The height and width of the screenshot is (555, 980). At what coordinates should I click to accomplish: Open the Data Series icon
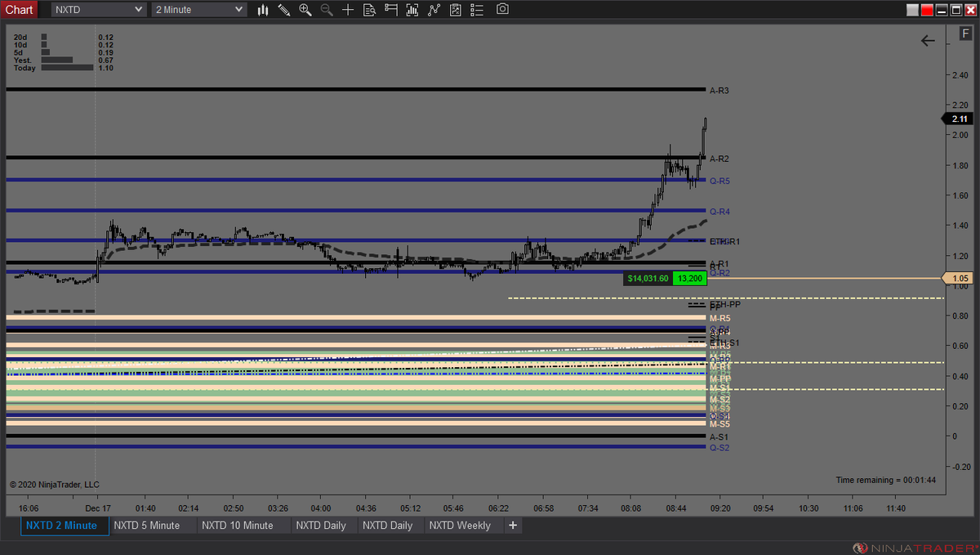pyautogui.click(x=412, y=10)
